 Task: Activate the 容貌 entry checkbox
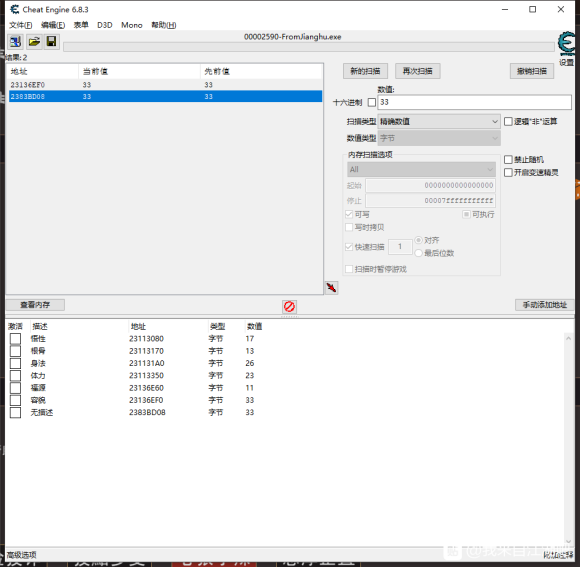point(15,400)
